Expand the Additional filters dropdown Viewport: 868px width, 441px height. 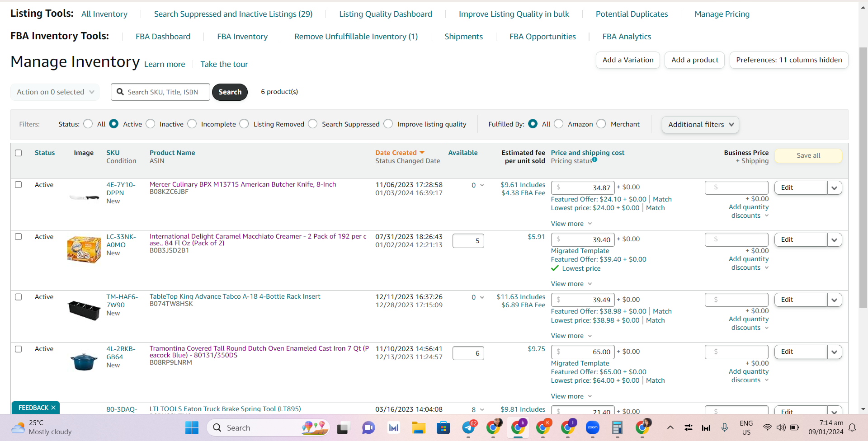[x=700, y=124]
